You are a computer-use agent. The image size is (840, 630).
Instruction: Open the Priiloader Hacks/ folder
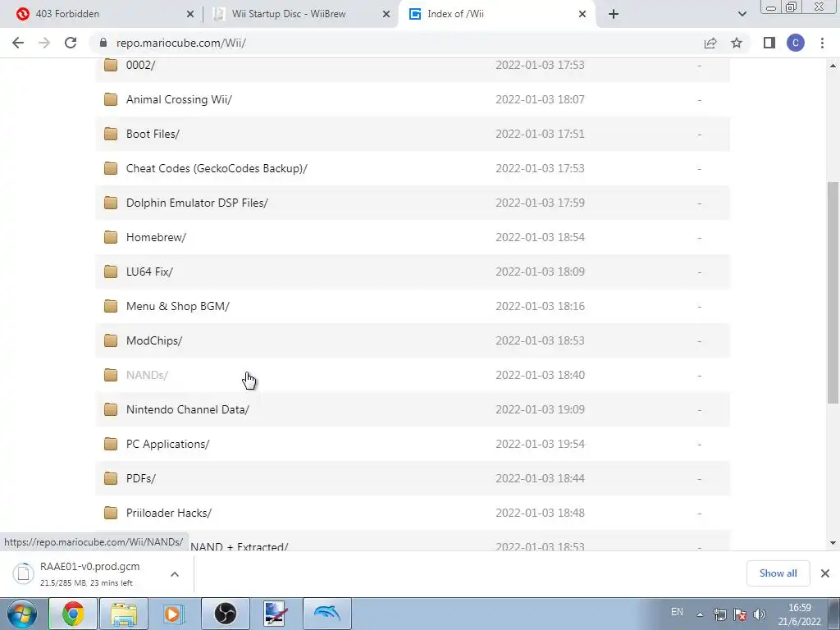169,513
